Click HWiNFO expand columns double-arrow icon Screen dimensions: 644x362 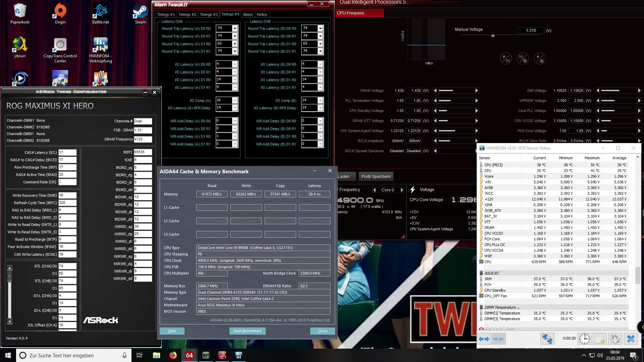click(x=484, y=339)
